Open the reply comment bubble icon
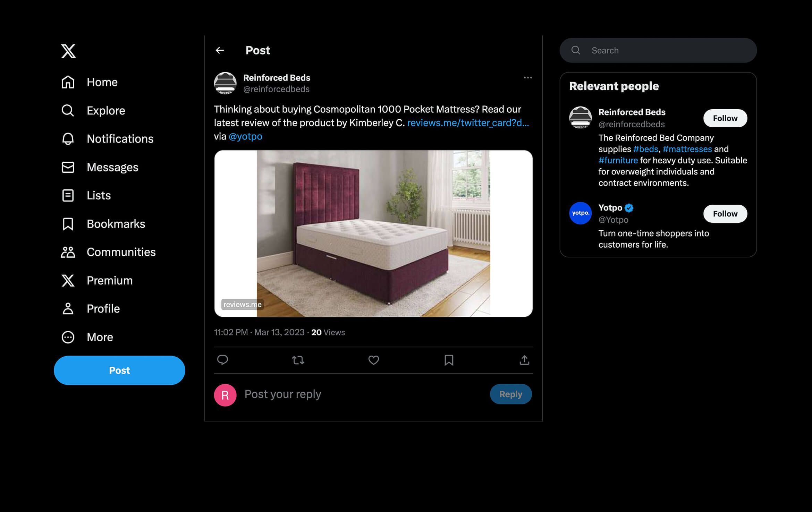Viewport: 812px width, 512px height. click(x=223, y=360)
